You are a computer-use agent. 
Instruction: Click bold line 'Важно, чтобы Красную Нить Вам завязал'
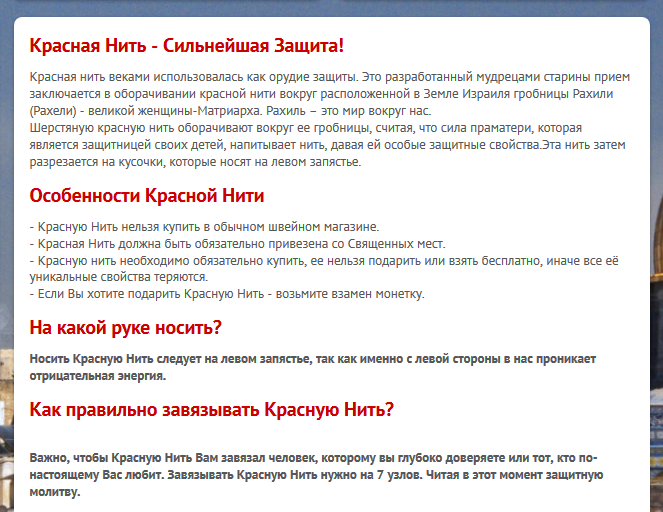coord(313,458)
